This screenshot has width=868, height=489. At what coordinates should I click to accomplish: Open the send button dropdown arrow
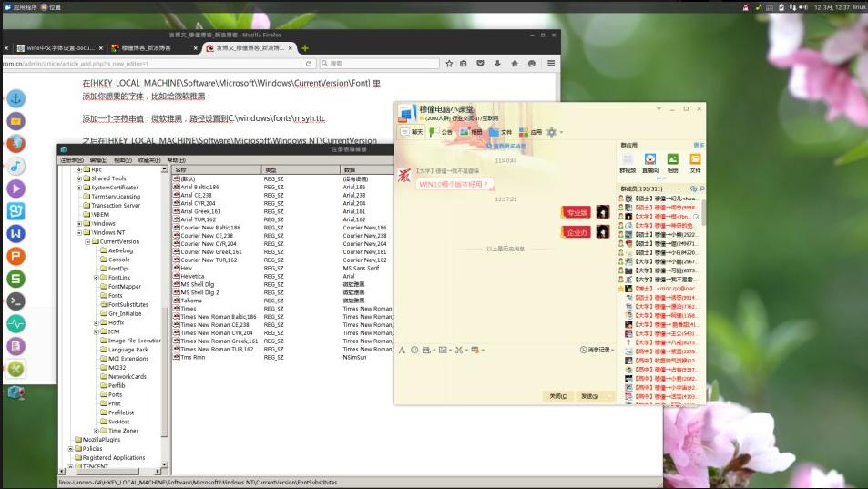click(609, 396)
